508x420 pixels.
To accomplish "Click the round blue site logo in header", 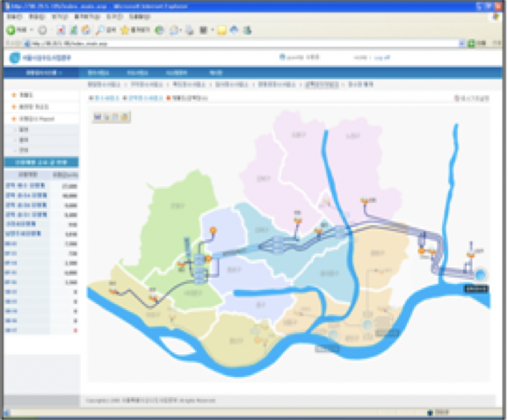I will tap(15, 58).
